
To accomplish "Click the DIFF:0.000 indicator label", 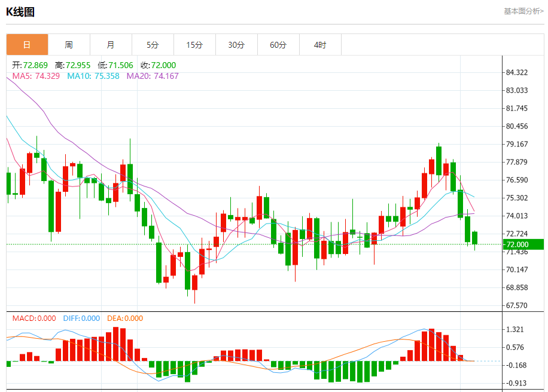I will pos(81,318).
